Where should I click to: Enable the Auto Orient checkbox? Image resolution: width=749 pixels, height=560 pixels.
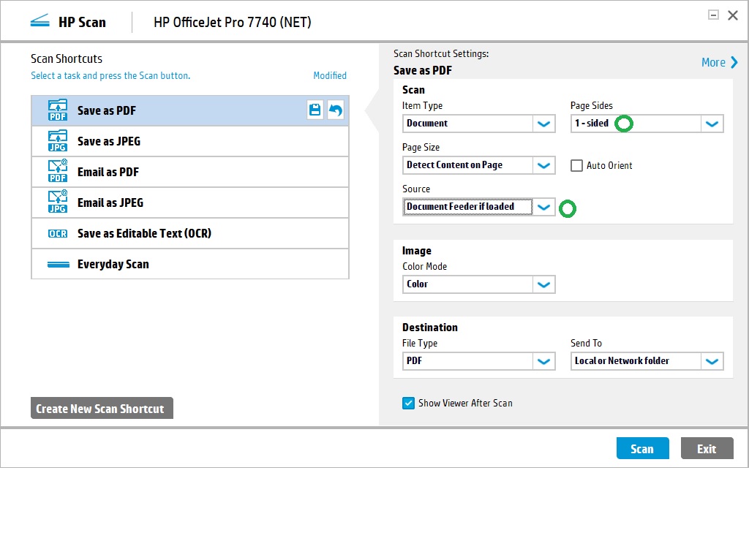pos(576,165)
